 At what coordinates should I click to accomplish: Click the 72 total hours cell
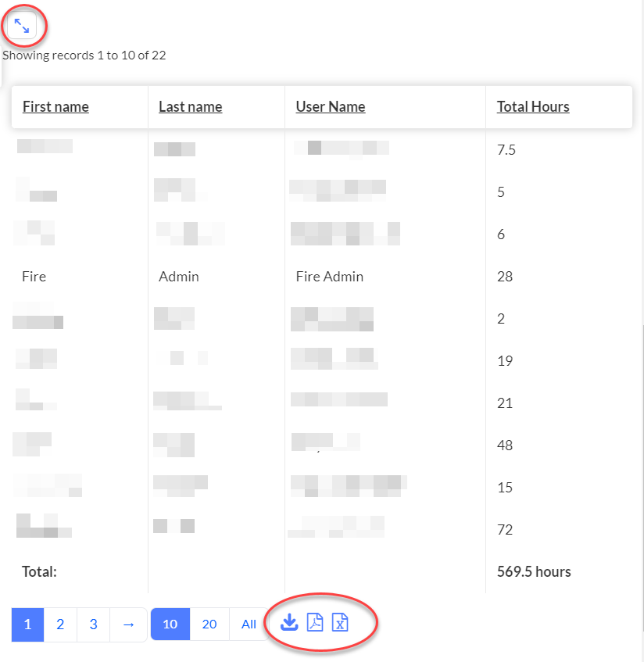click(505, 529)
